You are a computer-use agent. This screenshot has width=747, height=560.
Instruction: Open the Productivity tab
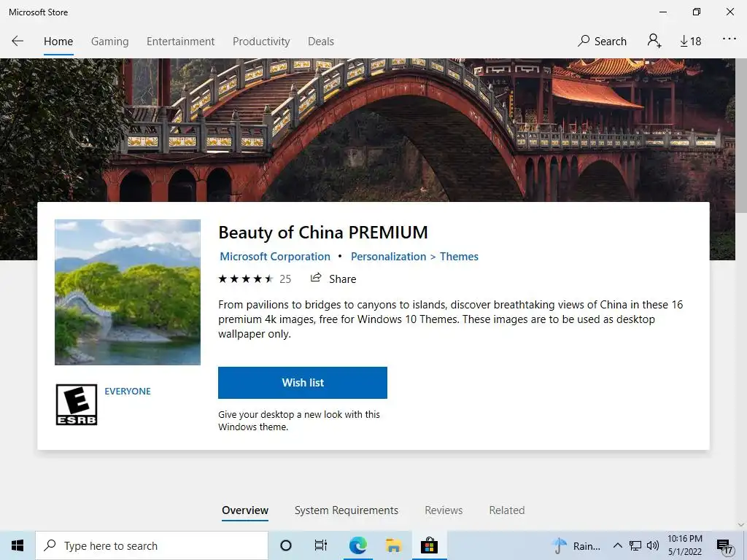click(261, 42)
